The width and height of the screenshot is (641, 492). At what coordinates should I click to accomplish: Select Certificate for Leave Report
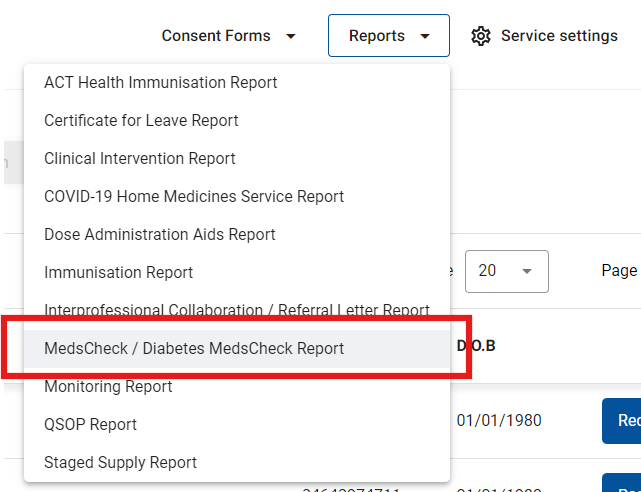[x=237, y=121]
